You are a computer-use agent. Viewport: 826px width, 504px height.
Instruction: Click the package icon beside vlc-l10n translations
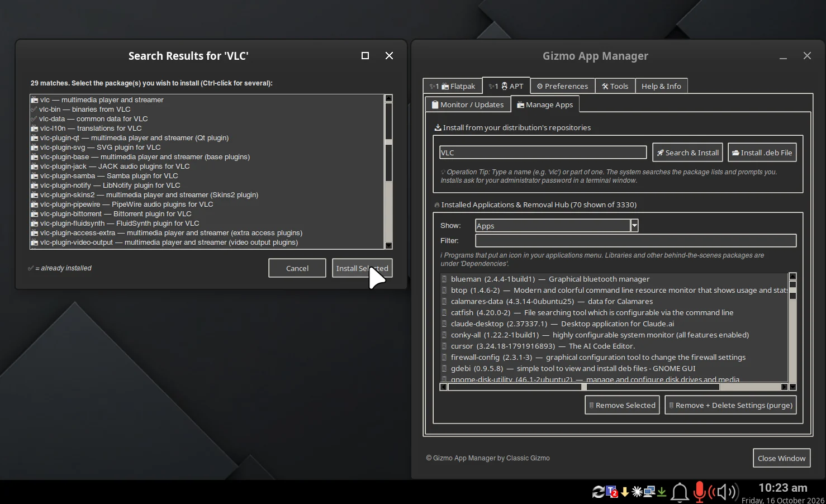tap(35, 129)
